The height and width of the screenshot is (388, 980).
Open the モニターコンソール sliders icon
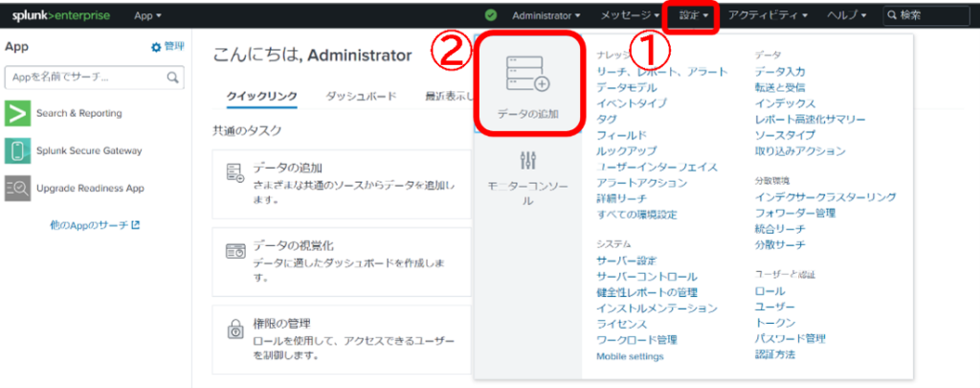(527, 160)
